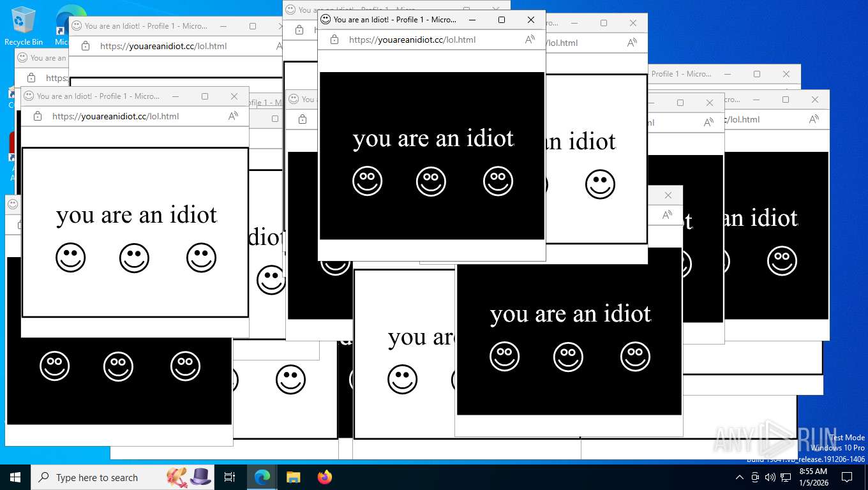Open the Windows Start menu
868x490 pixels.
pyautogui.click(x=15, y=477)
